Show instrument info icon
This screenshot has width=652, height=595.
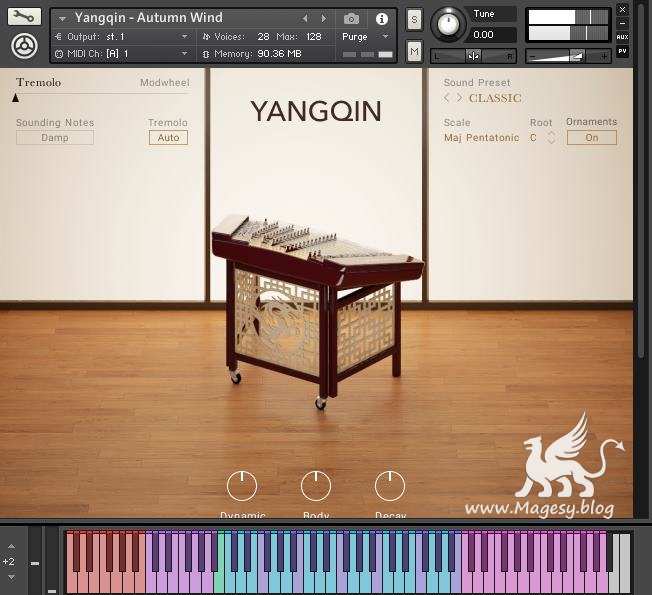[x=382, y=19]
